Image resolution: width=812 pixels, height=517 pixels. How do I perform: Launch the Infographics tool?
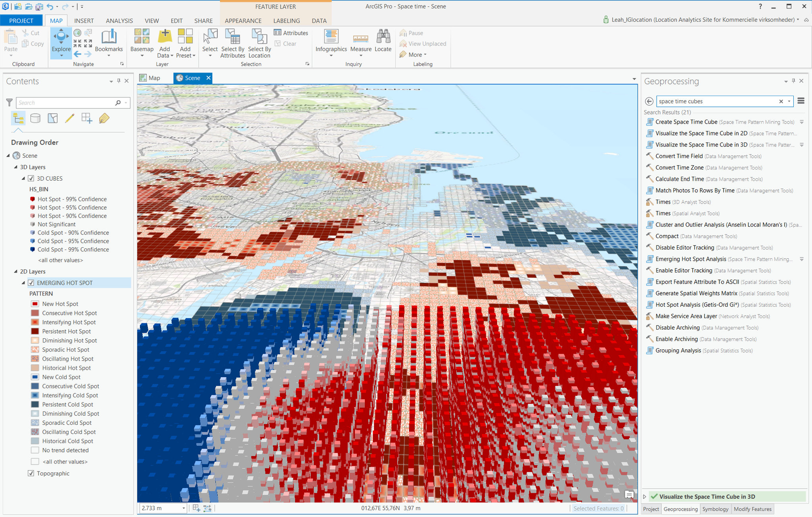pos(331,43)
